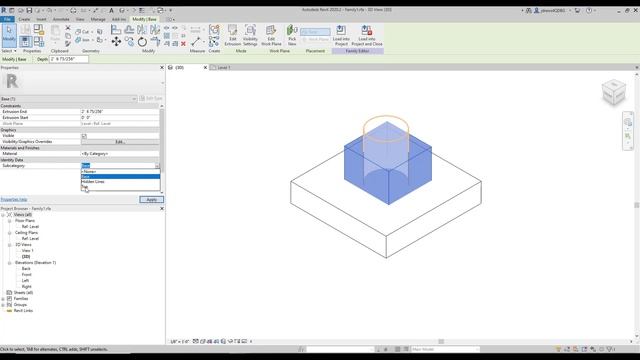Image resolution: width=640 pixels, height=360 pixels.
Task: Open the Subcategory dropdown arrow
Action: [x=157, y=166]
